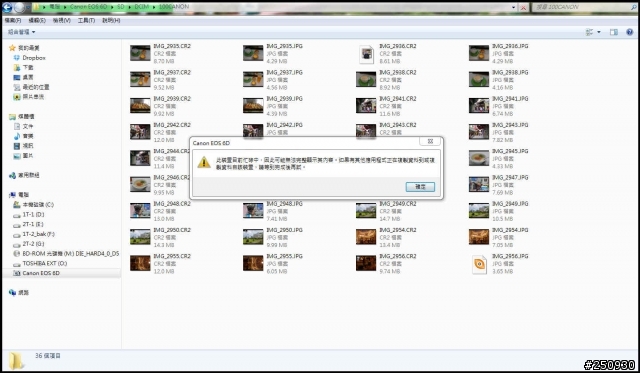This screenshot has height=373, width=640.
Task: Expand breadcrumb arrow after DCIM
Action: 155,7
